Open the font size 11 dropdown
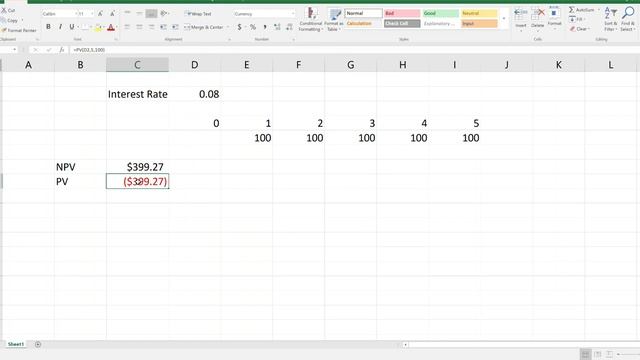Viewport: 640px width, 360px height. point(91,14)
